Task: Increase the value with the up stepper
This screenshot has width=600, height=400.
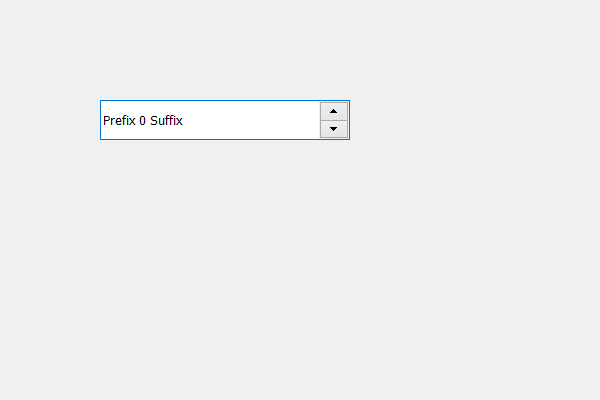Action: pyautogui.click(x=334, y=111)
